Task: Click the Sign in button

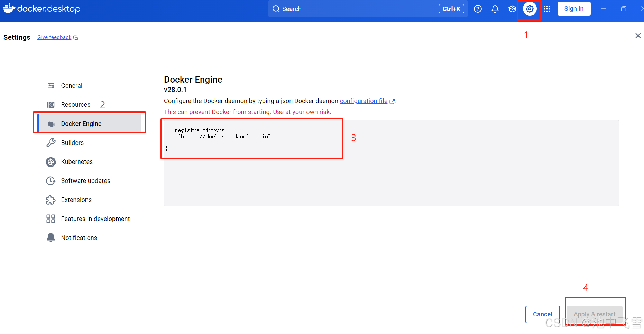Action: [x=574, y=9]
